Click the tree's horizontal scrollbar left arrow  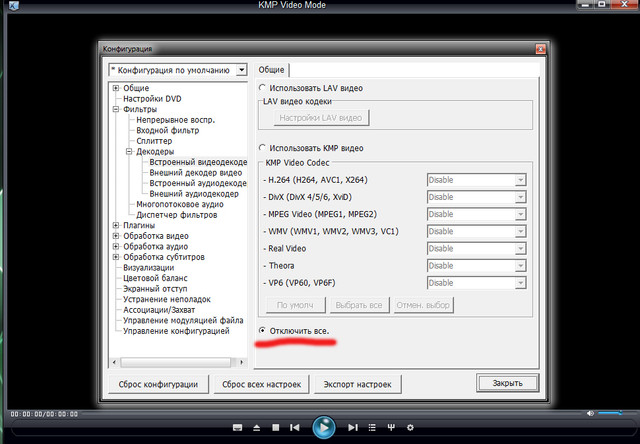point(114,362)
